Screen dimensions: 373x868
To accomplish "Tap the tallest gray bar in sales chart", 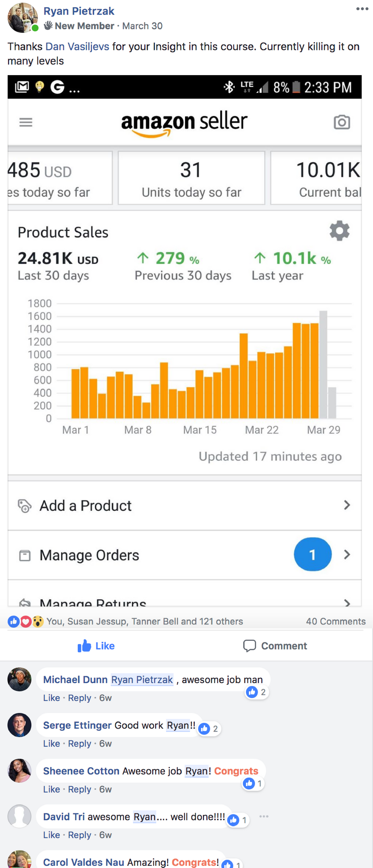I will pos(323,364).
